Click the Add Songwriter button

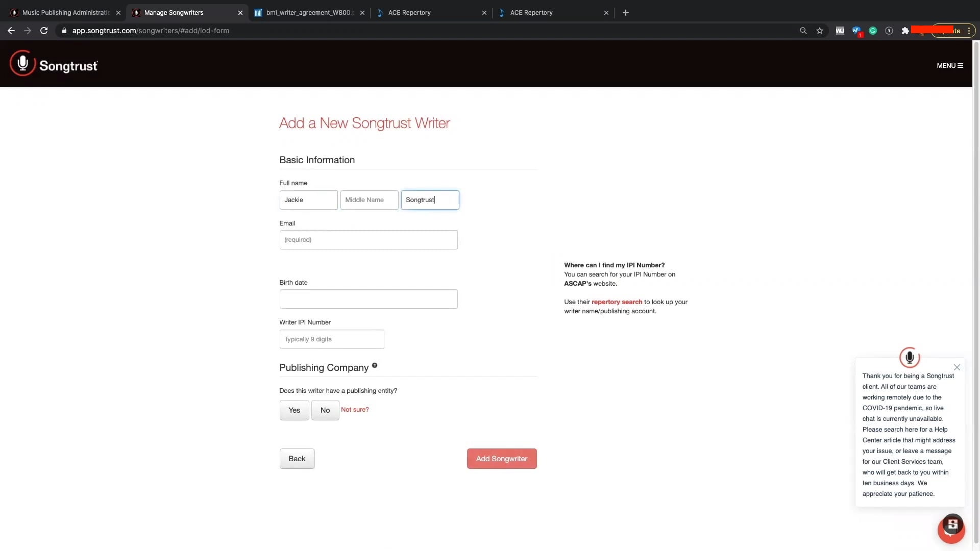(x=501, y=459)
